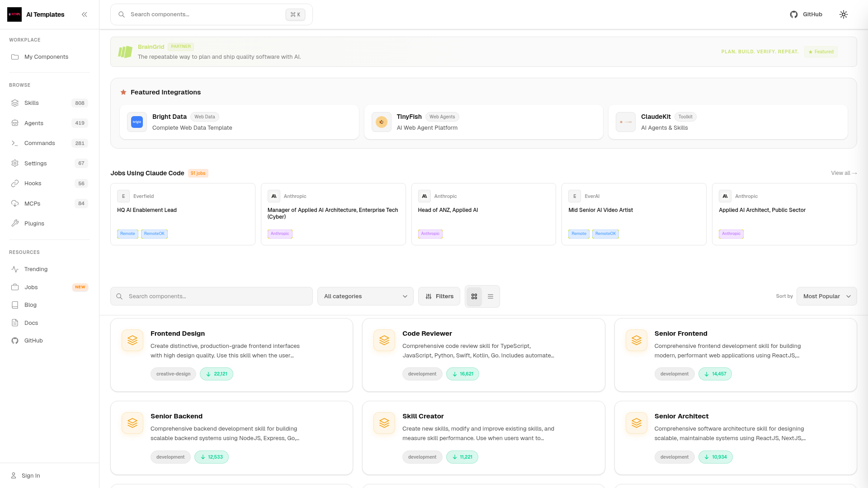Click the Senior Frontend skill icon

point(637,340)
